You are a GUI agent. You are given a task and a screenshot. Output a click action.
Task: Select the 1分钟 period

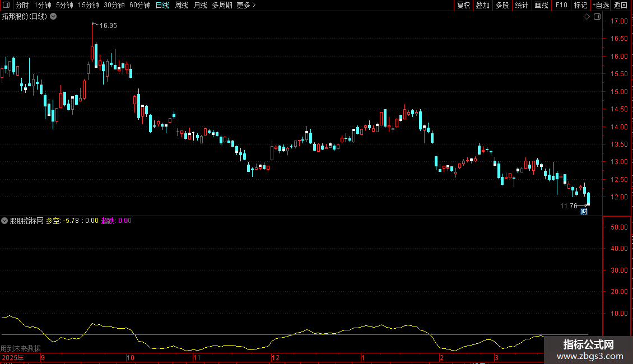tap(43, 5)
